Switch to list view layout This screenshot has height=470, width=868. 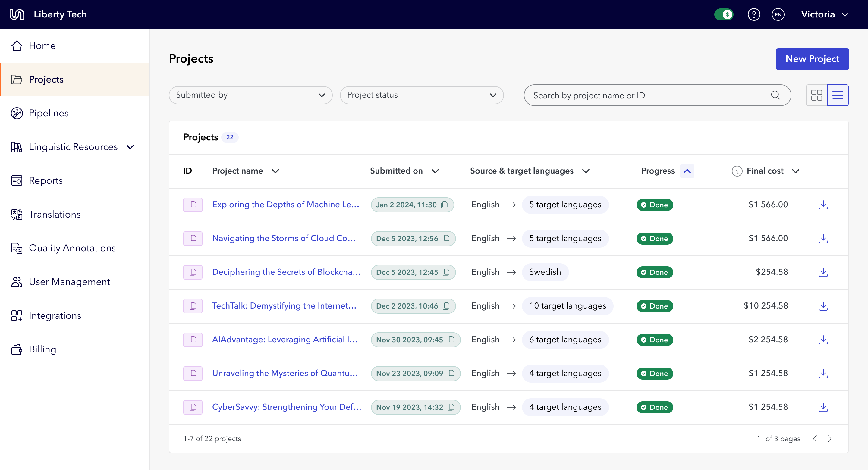[838, 95]
